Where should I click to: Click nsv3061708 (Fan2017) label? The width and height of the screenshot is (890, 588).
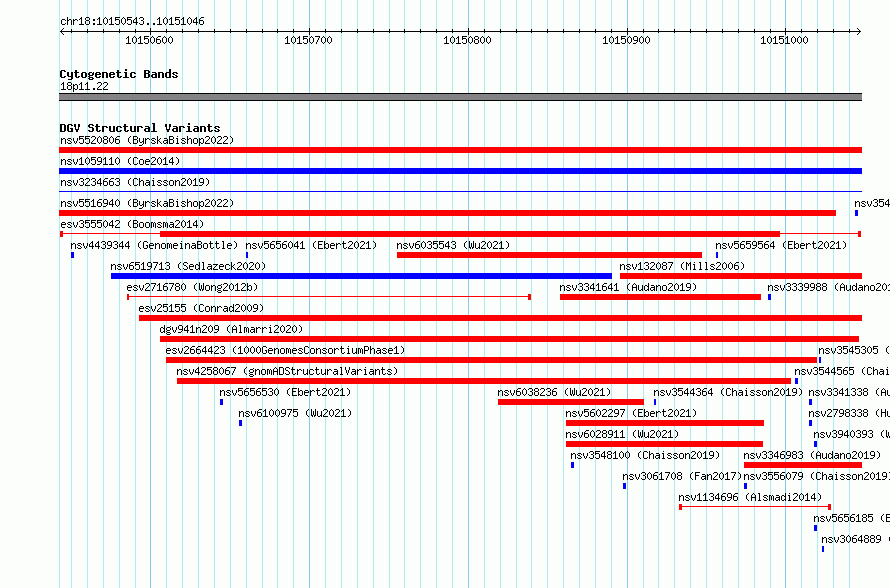pyautogui.click(x=682, y=476)
